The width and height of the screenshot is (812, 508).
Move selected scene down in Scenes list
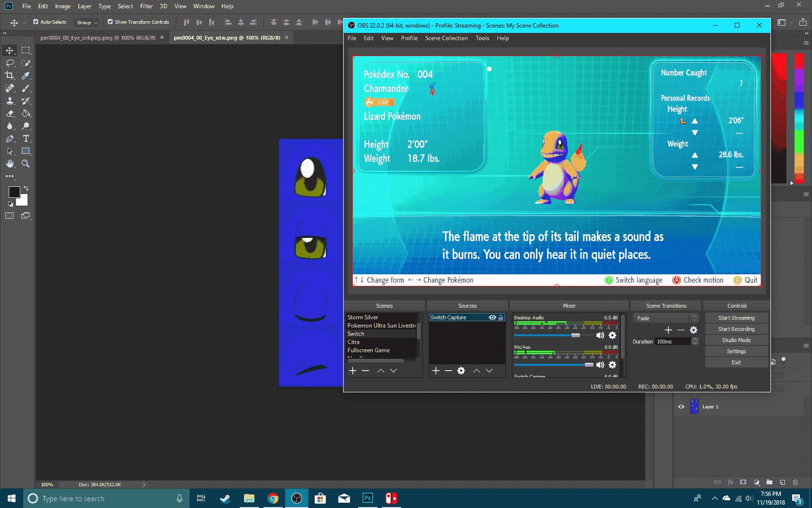(393, 371)
